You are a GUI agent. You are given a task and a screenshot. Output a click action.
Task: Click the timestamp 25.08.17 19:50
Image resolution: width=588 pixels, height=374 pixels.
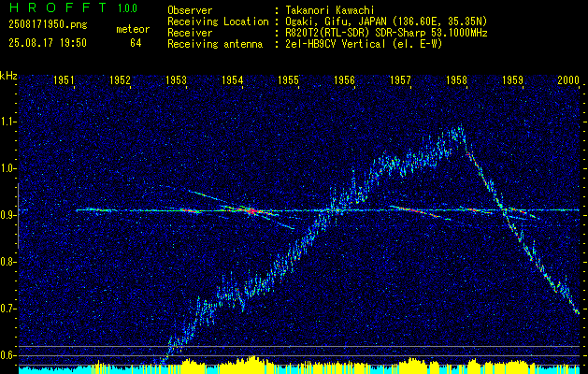point(48,43)
